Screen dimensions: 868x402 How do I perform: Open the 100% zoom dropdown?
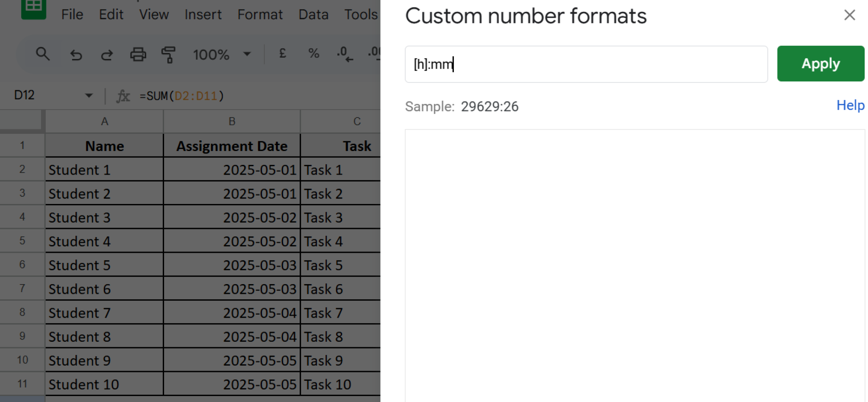coord(222,54)
